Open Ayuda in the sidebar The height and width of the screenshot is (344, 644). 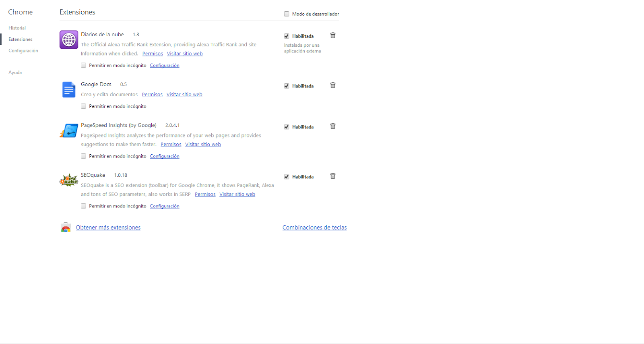(15, 73)
